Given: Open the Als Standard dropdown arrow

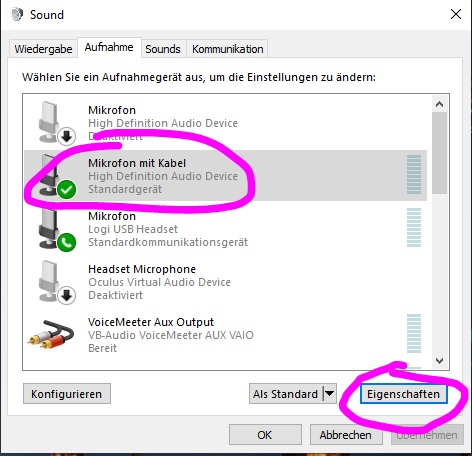Looking at the screenshot, I should point(330,394).
